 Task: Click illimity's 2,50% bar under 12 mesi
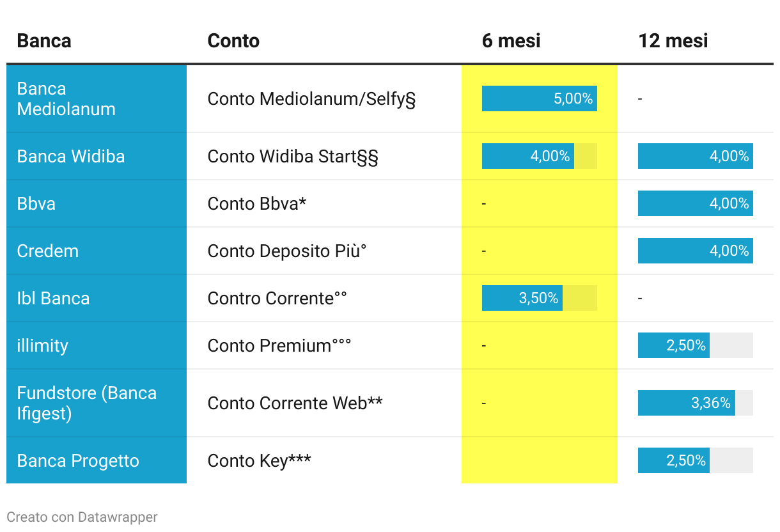tap(673, 346)
